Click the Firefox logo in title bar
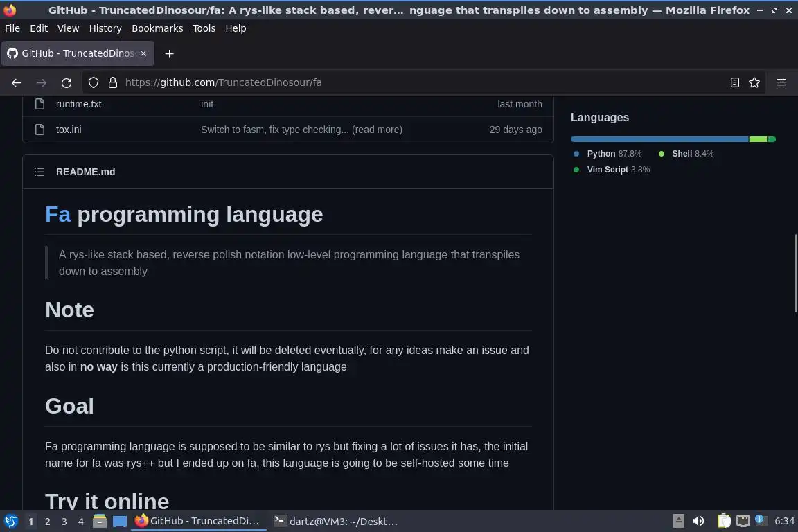Screen dimensions: 798x532 point(10,10)
